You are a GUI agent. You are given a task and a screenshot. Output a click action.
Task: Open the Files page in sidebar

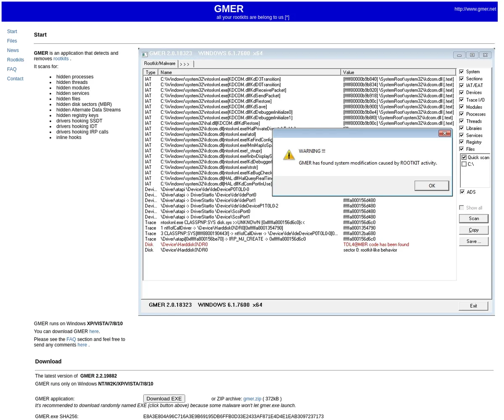tap(12, 41)
